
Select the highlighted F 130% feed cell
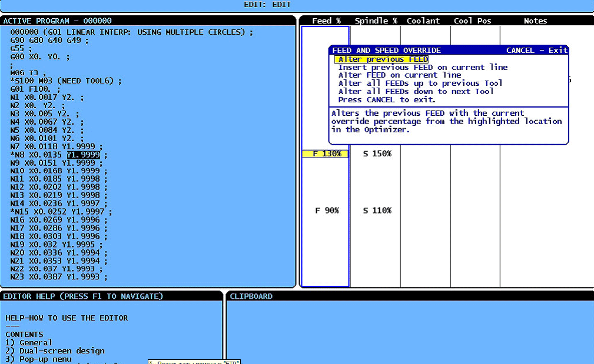click(x=326, y=154)
